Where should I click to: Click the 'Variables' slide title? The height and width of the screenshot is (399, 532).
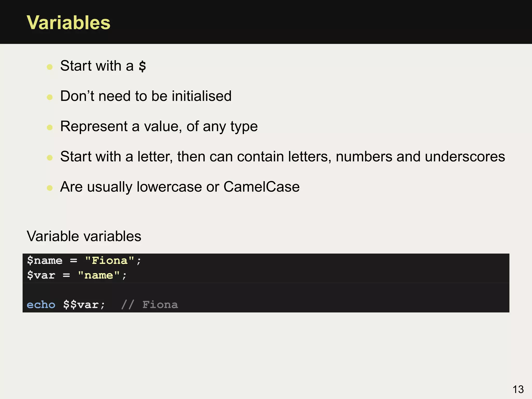[69, 23]
